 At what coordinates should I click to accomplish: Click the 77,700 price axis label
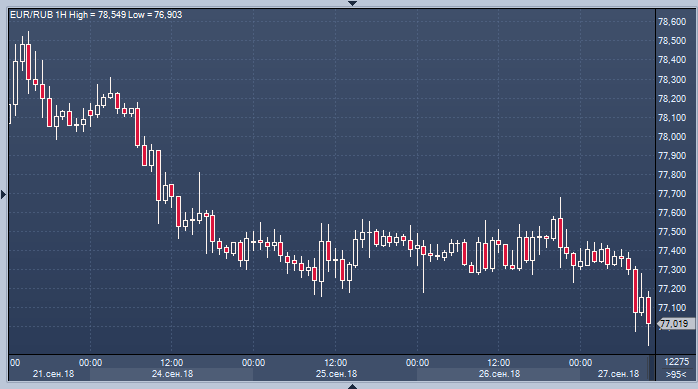(672, 194)
